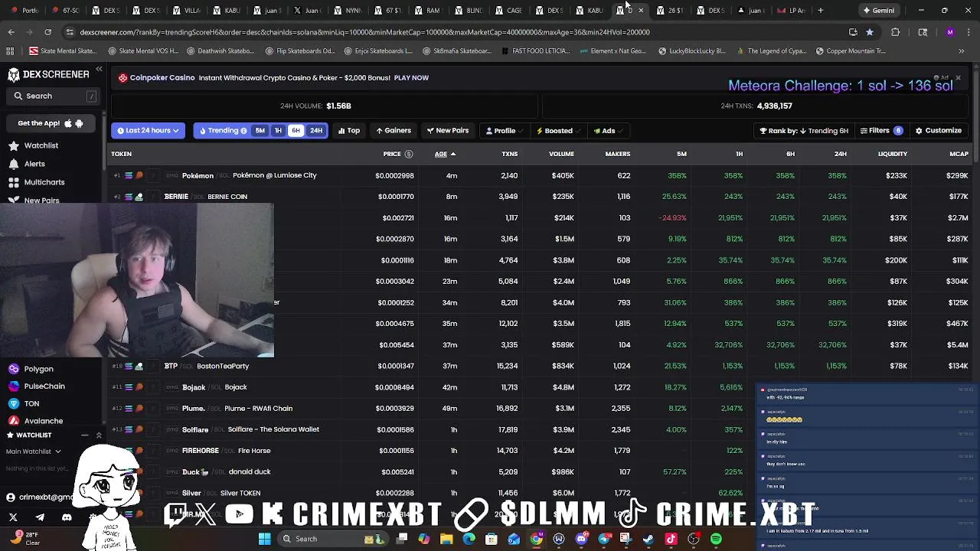Open the Top tab
The image size is (980, 551).
349,131
